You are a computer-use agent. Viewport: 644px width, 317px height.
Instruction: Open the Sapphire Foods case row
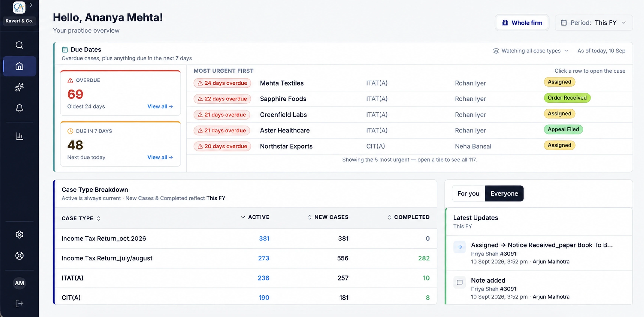tap(409, 99)
